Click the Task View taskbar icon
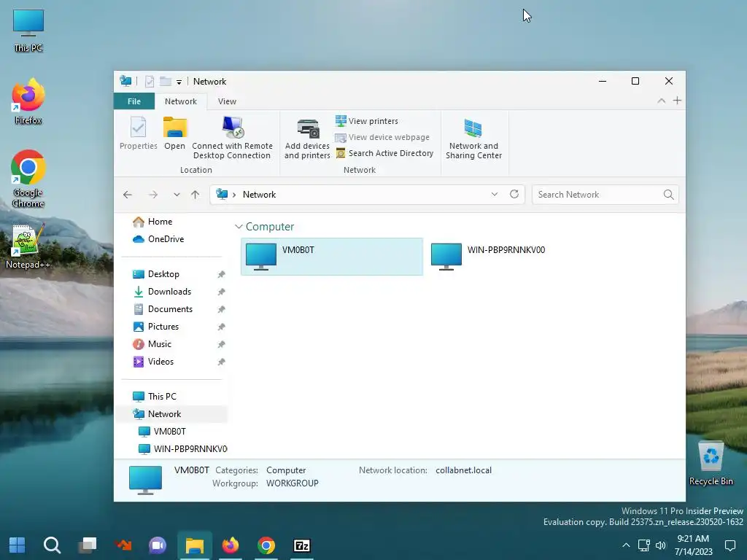 click(x=88, y=545)
